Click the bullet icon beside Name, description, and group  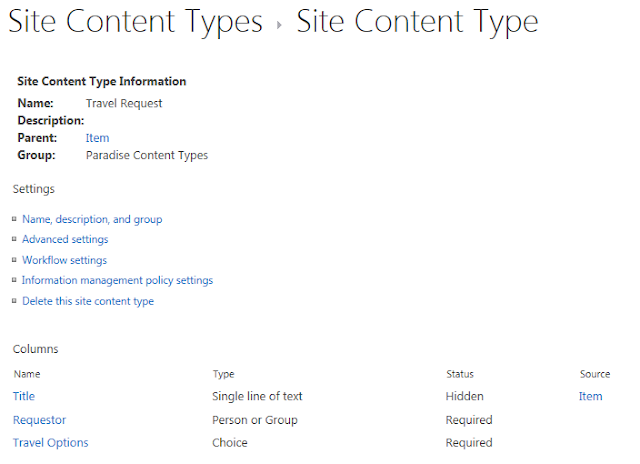point(15,219)
